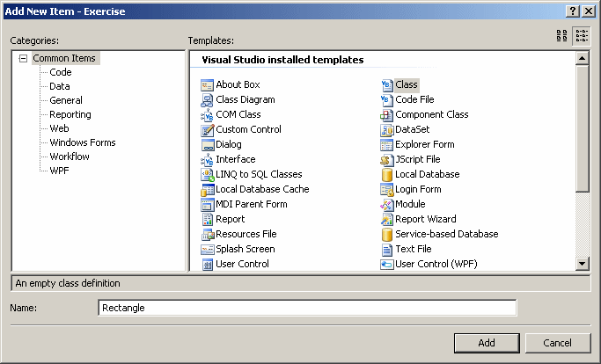Image resolution: width=601 pixels, height=364 pixels.
Task: Click the templates vertical scrollbar thumb
Action: [x=583, y=128]
